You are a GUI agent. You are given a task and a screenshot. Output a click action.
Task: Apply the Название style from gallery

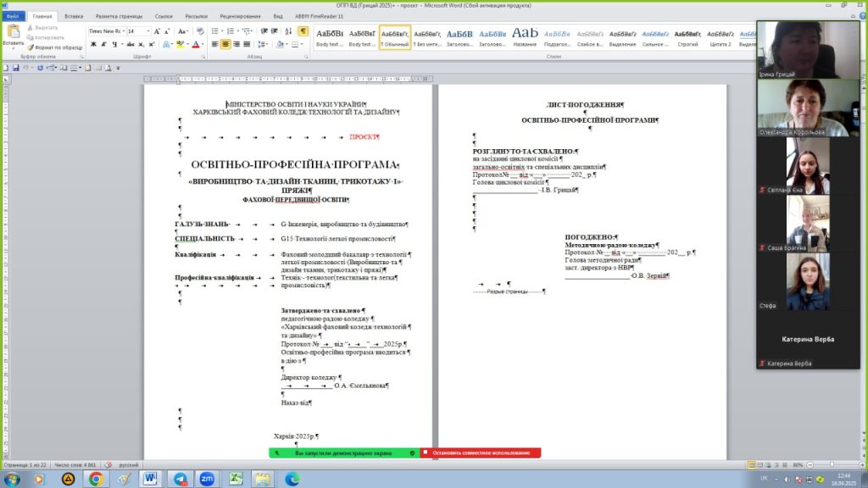[x=525, y=36]
